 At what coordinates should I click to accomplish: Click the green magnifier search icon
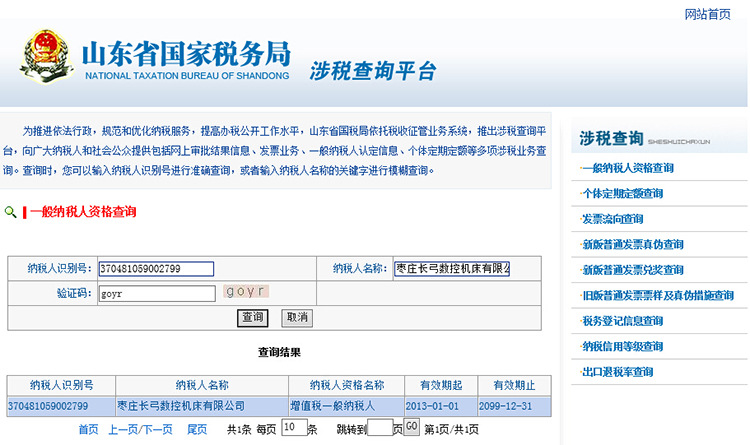click(10, 211)
